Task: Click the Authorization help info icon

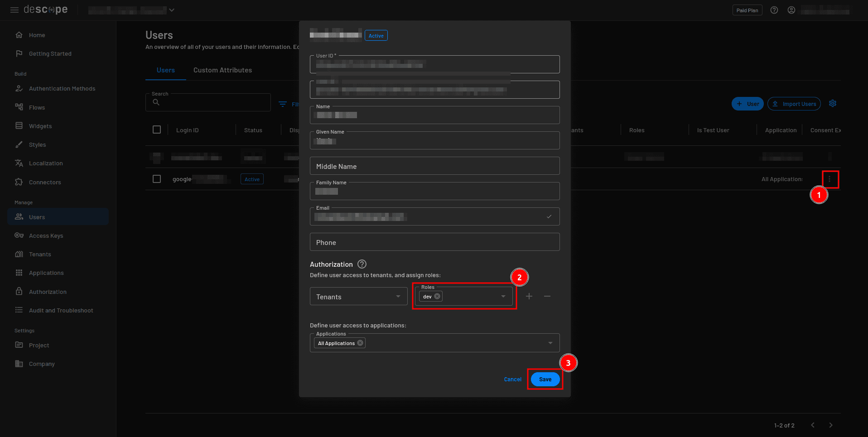Action: tap(362, 264)
